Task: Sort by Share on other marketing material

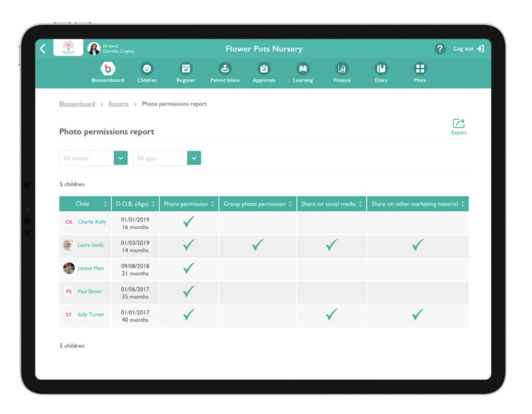Action: (463, 204)
